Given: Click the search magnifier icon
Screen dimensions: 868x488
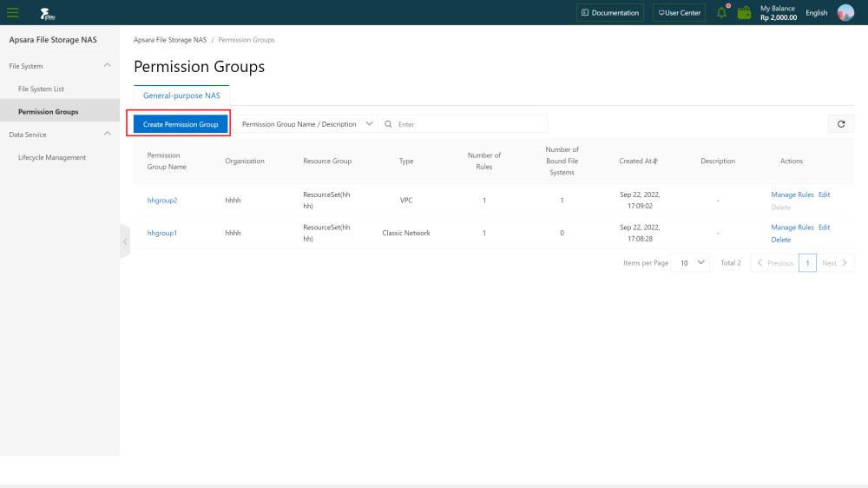Looking at the screenshot, I should pyautogui.click(x=388, y=124).
